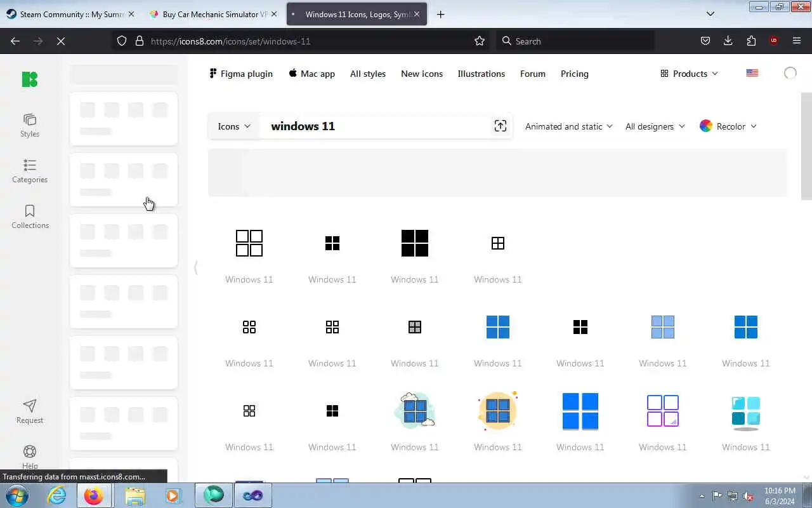Open the Categories sidebar section
The image size is (812, 508).
coord(30,171)
